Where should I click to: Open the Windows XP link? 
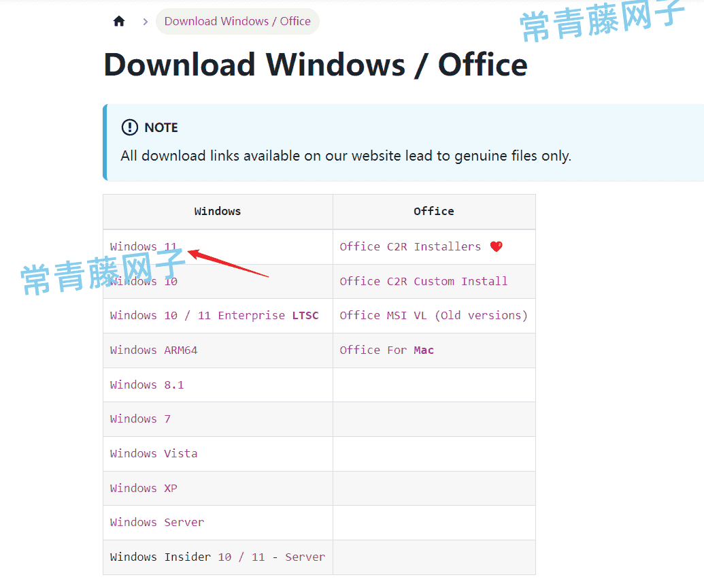144,488
